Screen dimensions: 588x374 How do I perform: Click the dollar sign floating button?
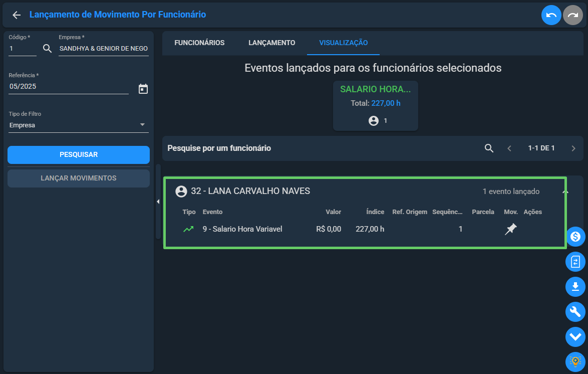tap(575, 237)
